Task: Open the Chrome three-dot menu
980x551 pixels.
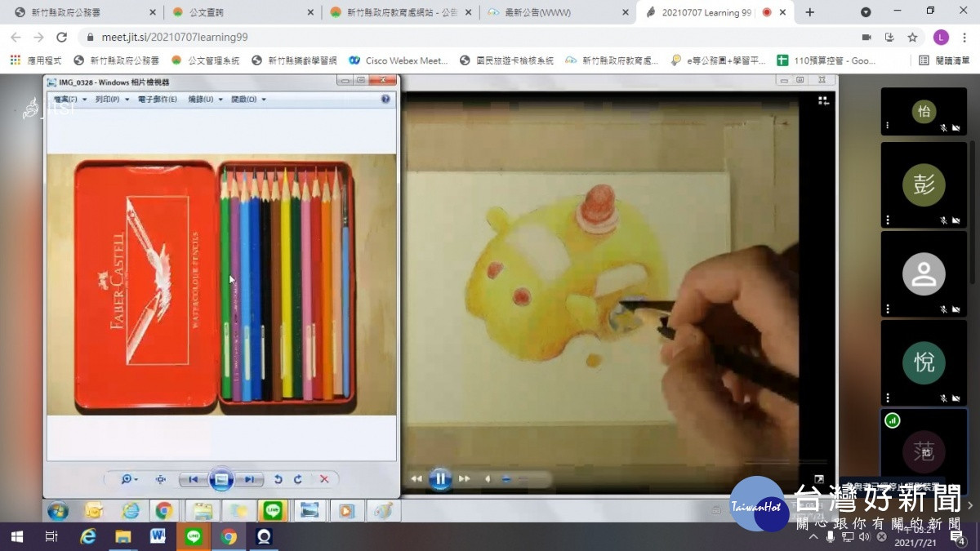Action: 964,37
